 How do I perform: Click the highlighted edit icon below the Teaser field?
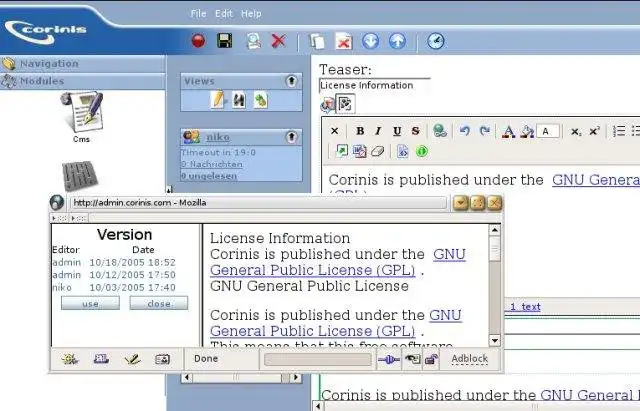345,104
